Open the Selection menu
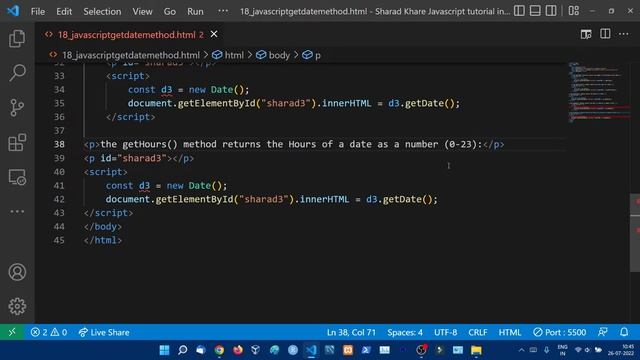This screenshot has height=360, width=640. coord(102,11)
